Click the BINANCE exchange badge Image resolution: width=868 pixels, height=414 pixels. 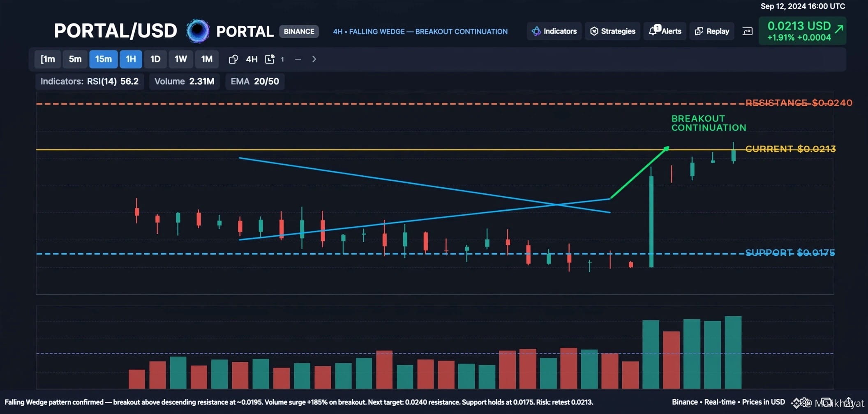[299, 32]
